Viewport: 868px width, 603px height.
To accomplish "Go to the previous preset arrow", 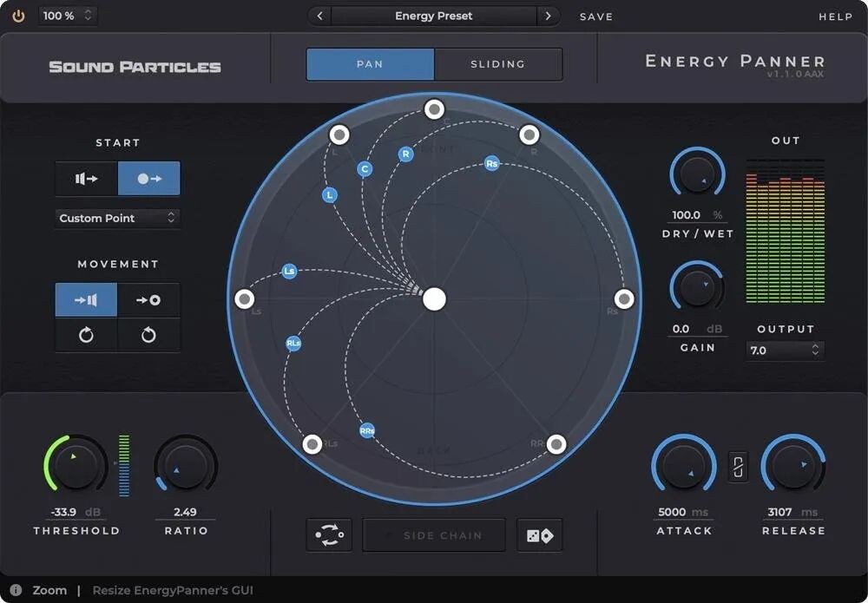I will tap(319, 16).
